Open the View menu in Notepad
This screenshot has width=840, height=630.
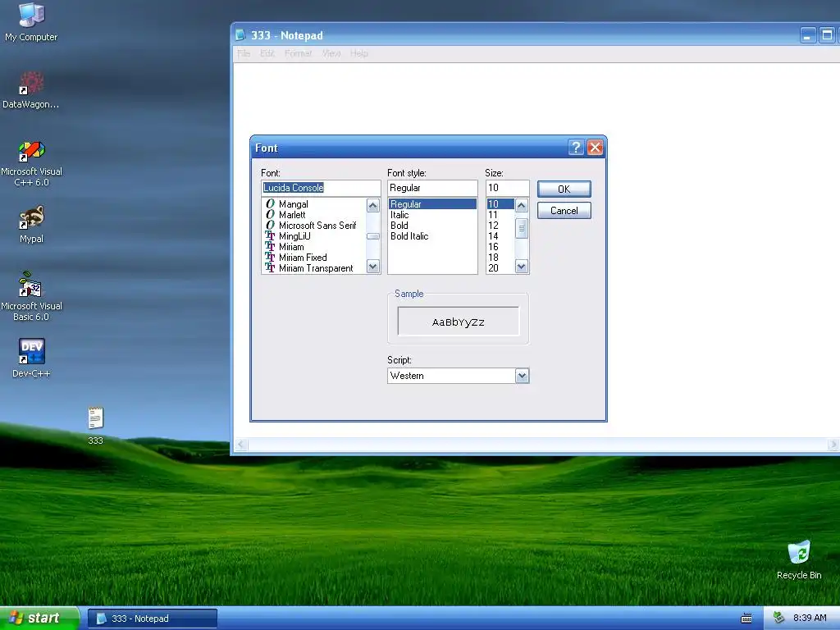tap(331, 53)
